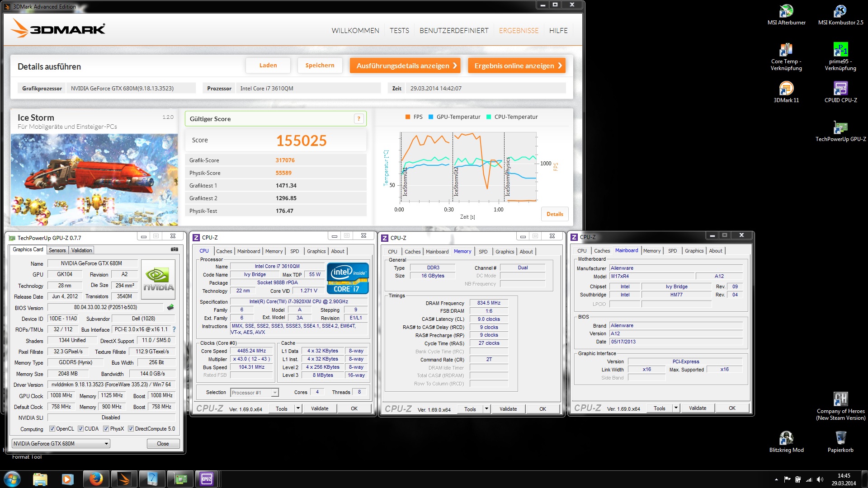Click BIOS save icon in GPU-Z
The width and height of the screenshot is (868, 488).
point(170,307)
